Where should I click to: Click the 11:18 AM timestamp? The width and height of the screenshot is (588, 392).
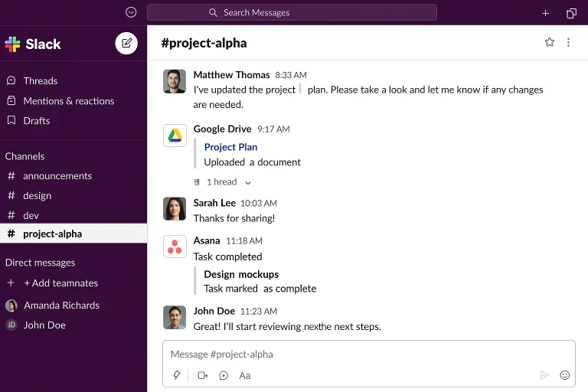tap(244, 241)
